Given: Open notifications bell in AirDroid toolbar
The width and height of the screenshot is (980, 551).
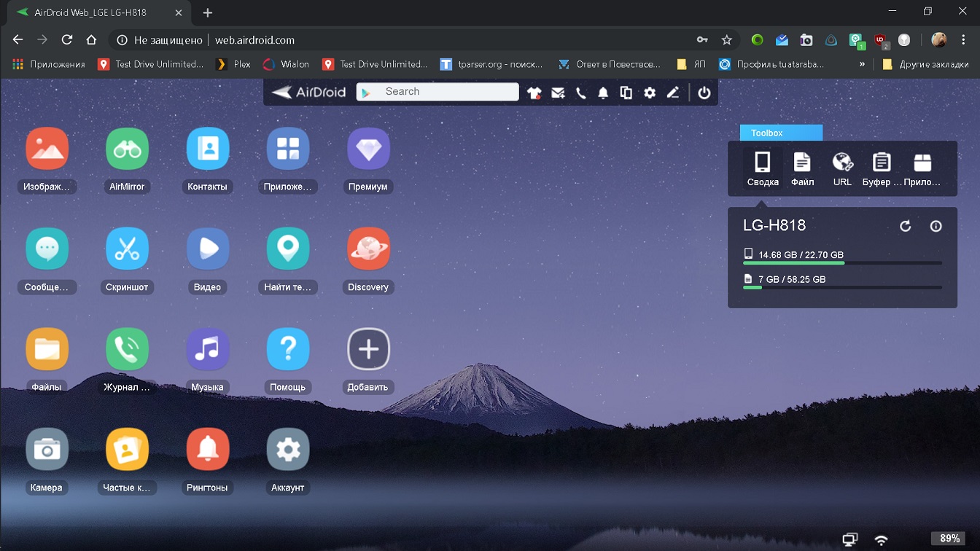Looking at the screenshot, I should [x=603, y=93].
